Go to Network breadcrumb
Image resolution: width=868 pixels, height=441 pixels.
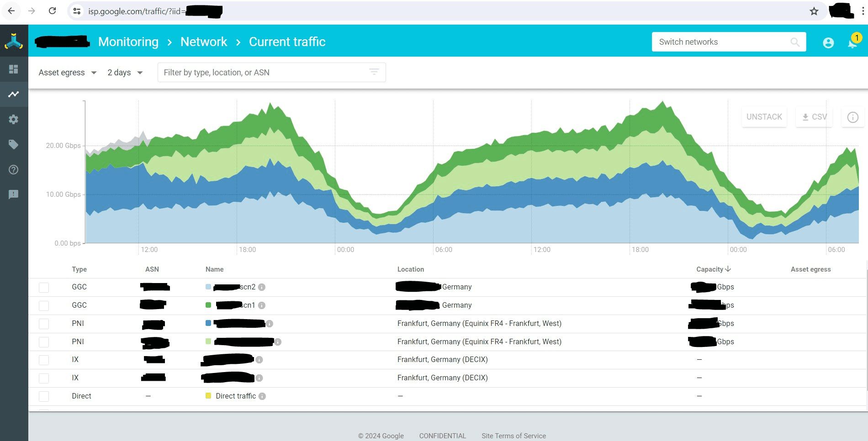[x=204, y=42]
